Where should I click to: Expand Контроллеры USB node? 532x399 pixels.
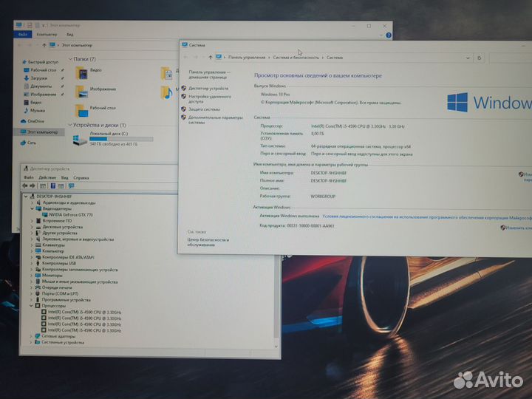tap(33, 263)
